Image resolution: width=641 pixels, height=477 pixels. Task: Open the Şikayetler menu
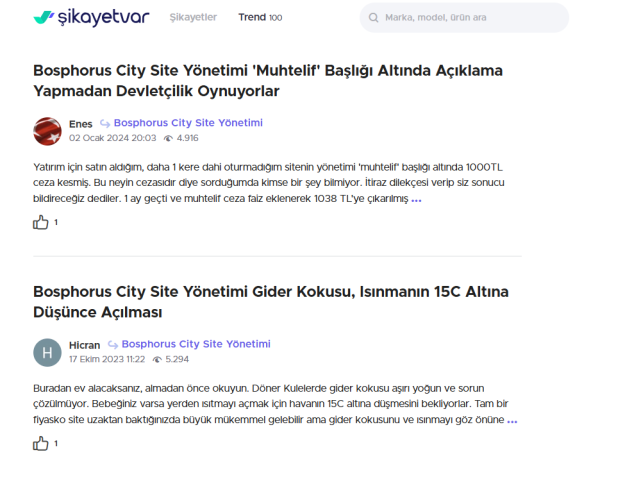[x=193, y=18]
